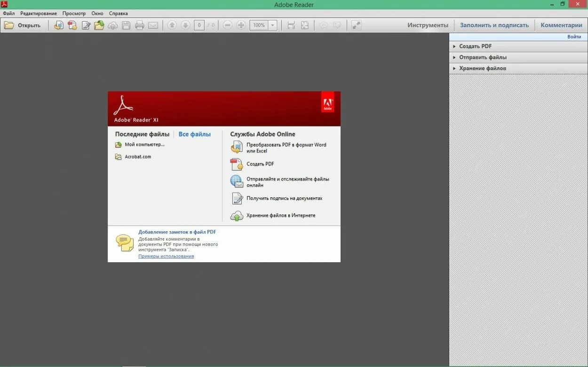The width and height of the screenshot is (588, 367).
Task: Click the yellow sticky notes tip icon
Action: click(x=125, y=243)
